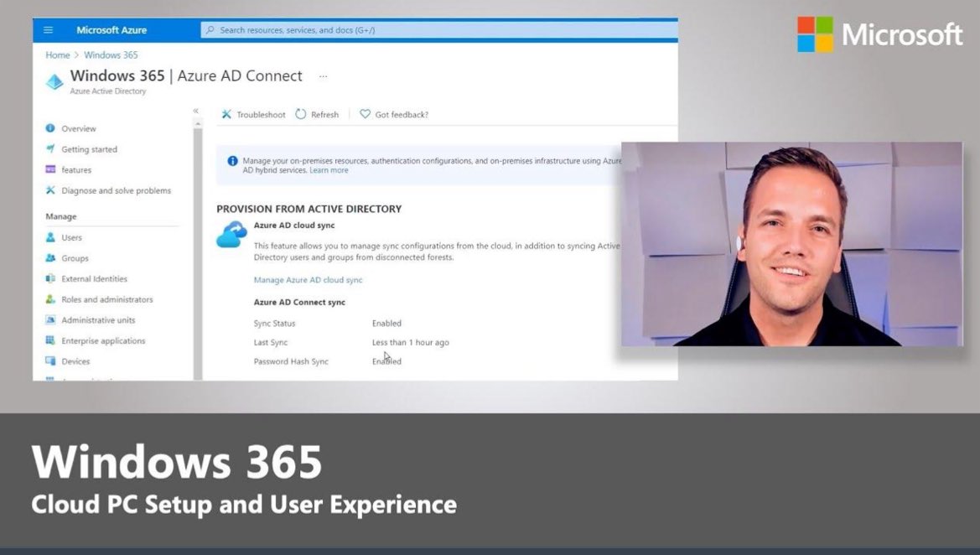Select the Azure AD cloud sync heading
The image size is (980, 555).
pyautogui.click(x=294, y=225)
